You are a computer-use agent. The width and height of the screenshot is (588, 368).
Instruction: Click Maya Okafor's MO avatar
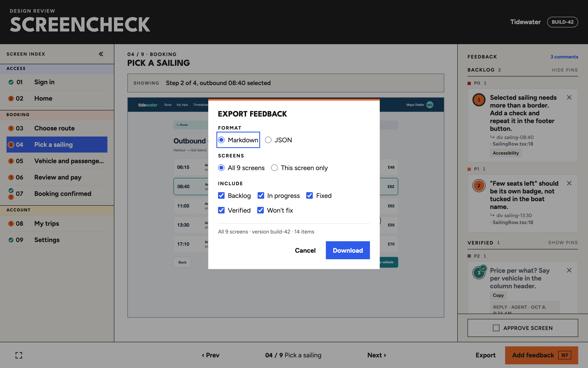tap(430, 105)
